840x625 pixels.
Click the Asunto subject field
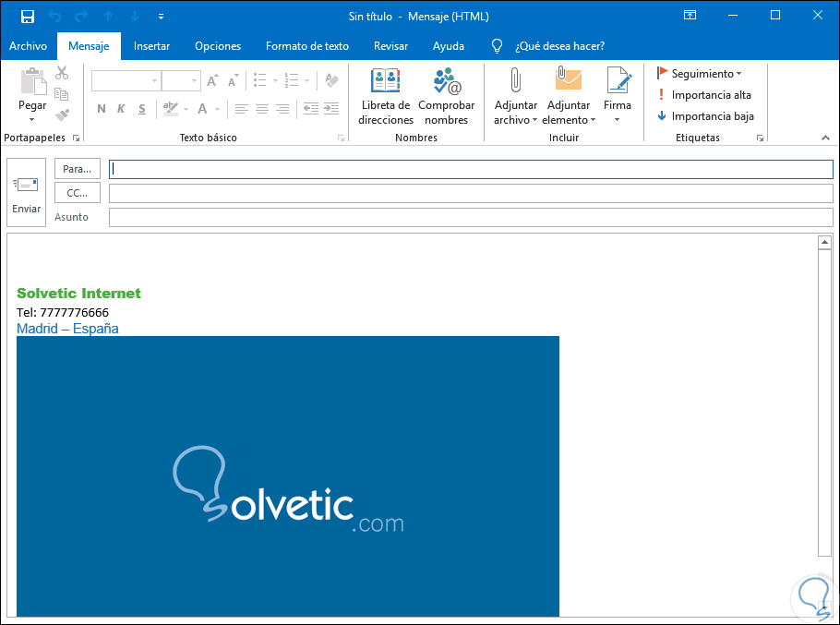point(471,218)
